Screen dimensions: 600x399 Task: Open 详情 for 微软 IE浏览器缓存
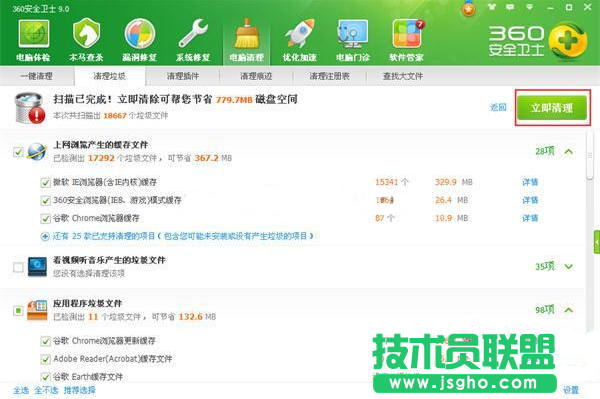point(530,182)
